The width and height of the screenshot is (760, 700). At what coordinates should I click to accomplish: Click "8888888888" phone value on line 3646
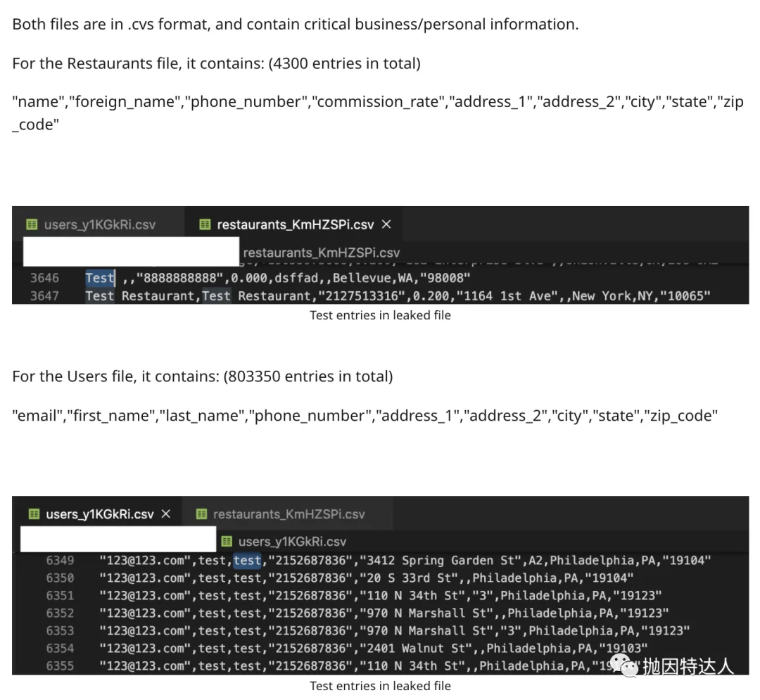pyautogui.click(x=180, y=278)
